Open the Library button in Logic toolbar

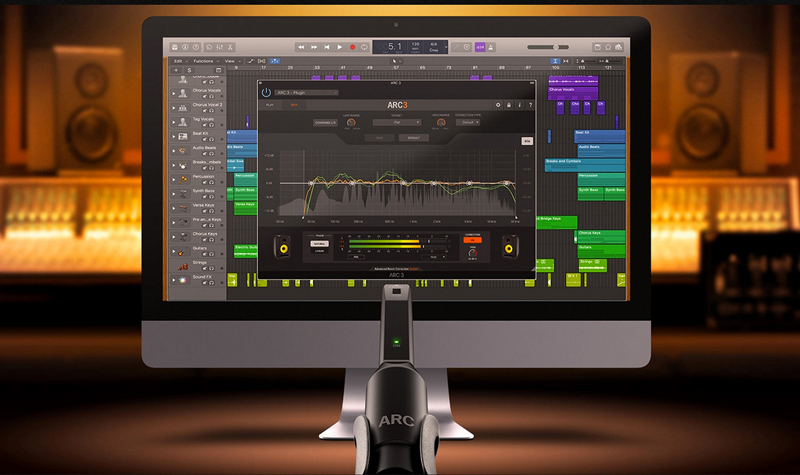coord(174,47)
